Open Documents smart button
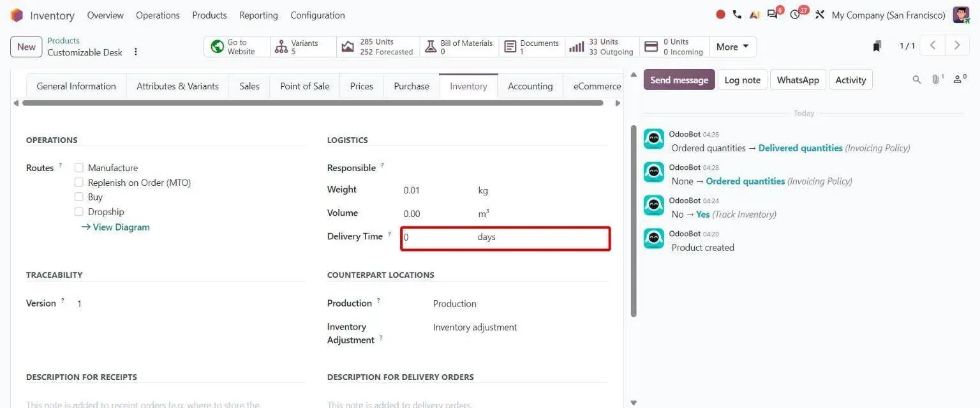This screenshot has width=980, height=408. tap(532, 47)
